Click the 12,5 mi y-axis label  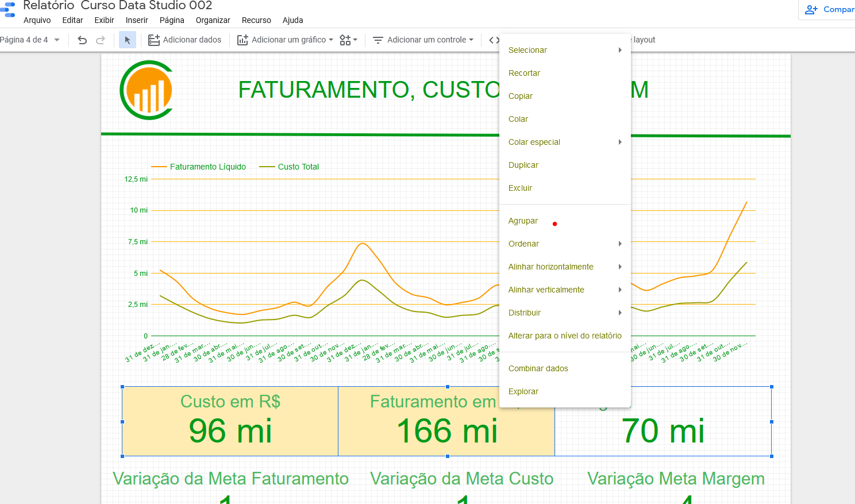pyautogui.click(x=136, y=179)
